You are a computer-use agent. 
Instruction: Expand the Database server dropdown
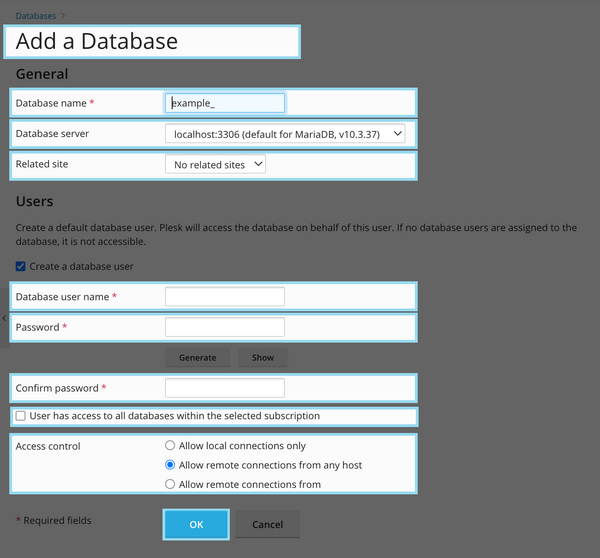point(285,134)
